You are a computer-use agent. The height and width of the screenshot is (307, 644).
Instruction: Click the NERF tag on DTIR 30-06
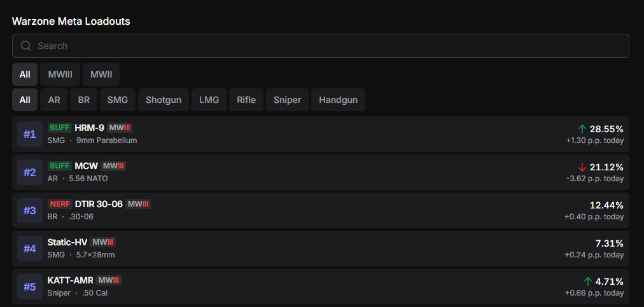tap(60, 204)
